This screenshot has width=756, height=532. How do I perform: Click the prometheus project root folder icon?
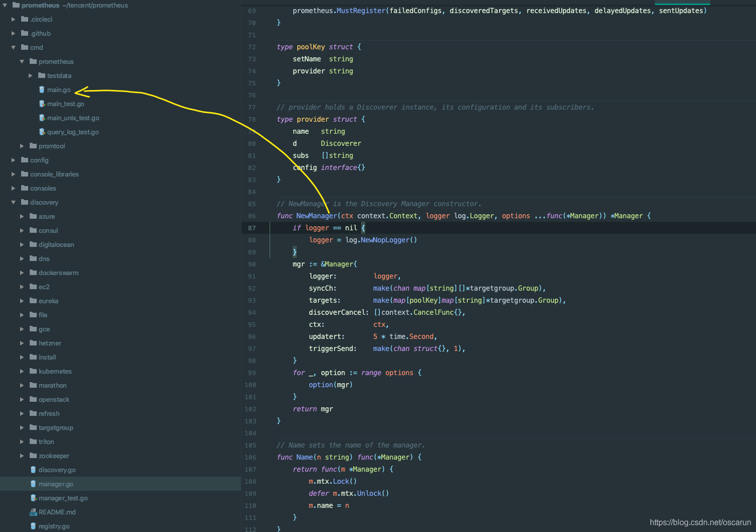tap(16, 5)
